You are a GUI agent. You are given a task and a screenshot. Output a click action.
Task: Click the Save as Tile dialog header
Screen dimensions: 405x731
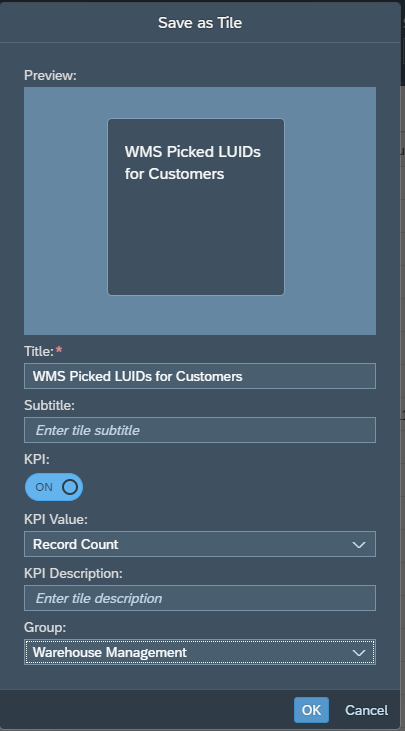pos(200,22)
